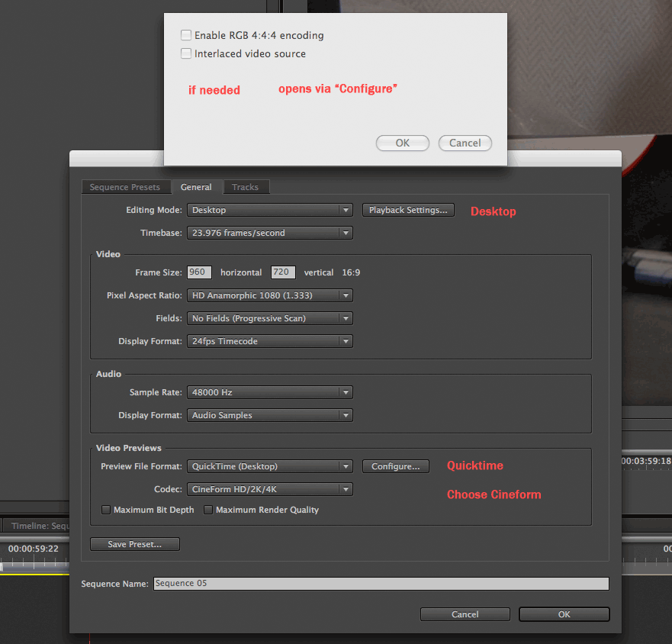
Task: Click the Save Preset button
Action: point(135,544)
